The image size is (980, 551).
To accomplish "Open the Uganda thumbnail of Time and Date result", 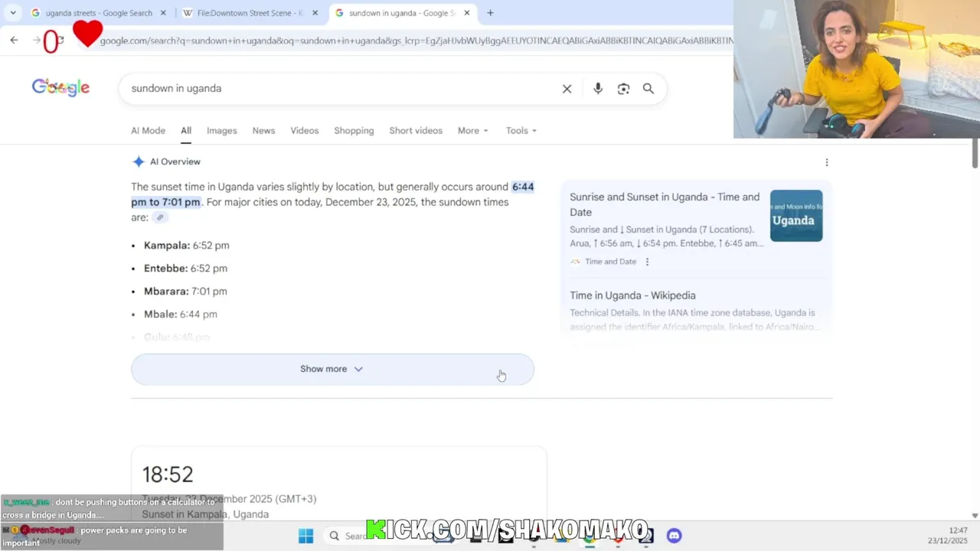I will click(x=796, y=216).
